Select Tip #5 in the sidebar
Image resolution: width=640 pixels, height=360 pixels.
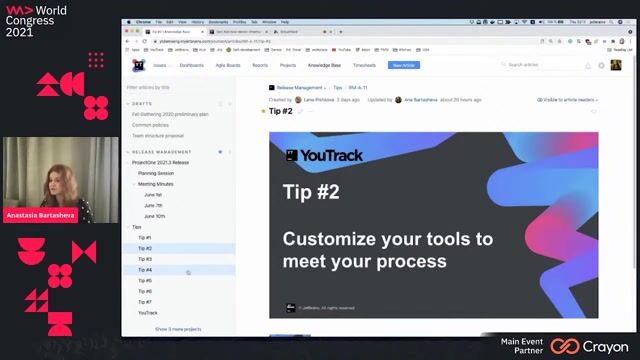pyautogui.click(x=145, y=281)
